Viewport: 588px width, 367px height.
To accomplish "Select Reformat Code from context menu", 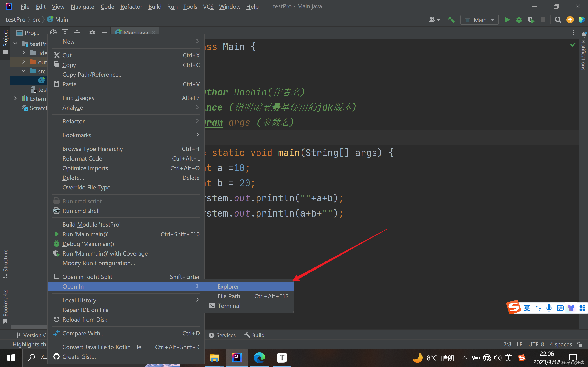I will point(82,158).
